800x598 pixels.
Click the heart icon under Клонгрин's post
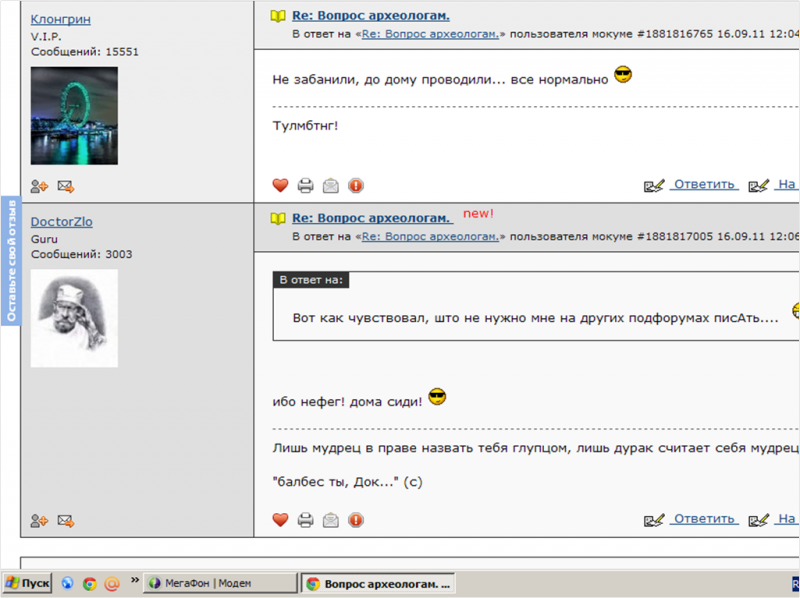tap(280, 185)
